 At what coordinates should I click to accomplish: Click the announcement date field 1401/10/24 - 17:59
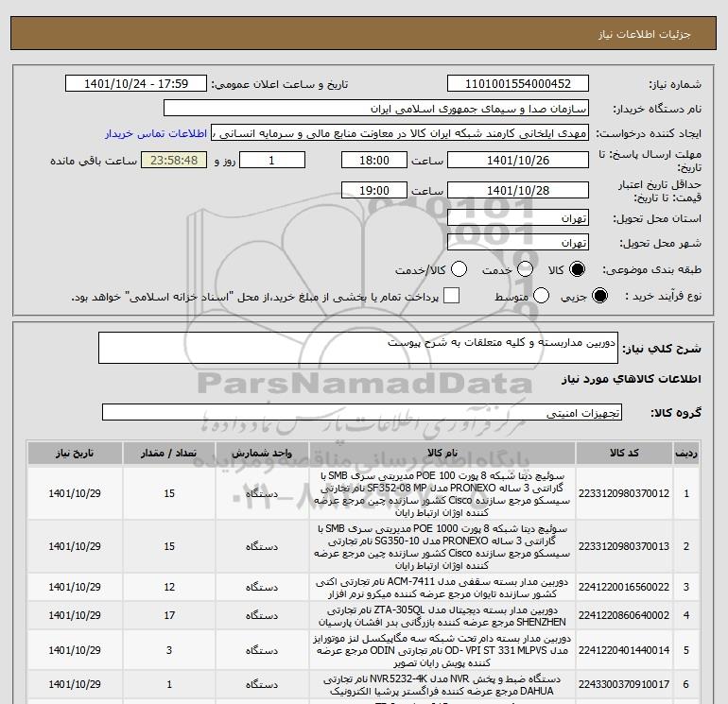(136, 84)
